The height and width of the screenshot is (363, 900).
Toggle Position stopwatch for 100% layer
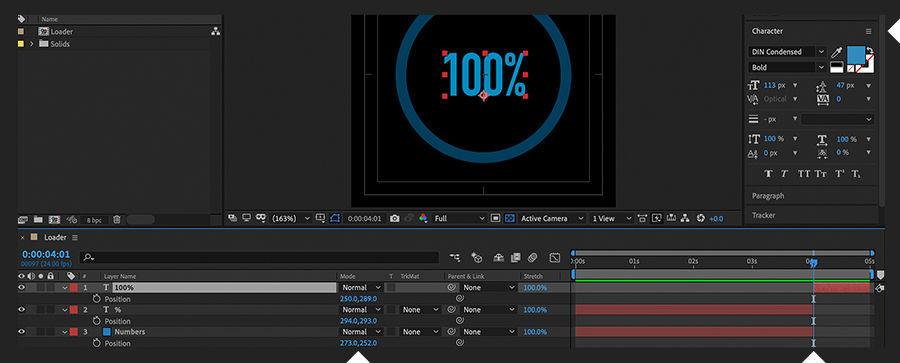click(96, 299)
